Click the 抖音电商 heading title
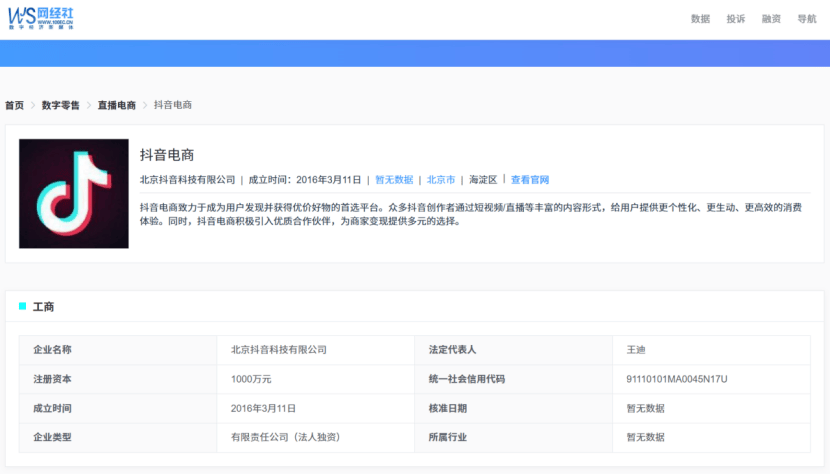 [167, 155]
